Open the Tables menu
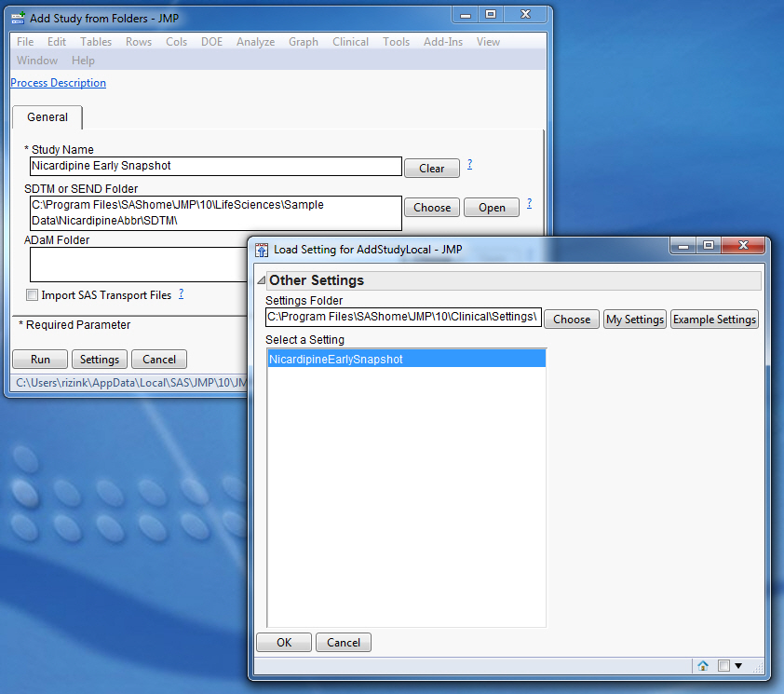Viewport: 784px width, 694px height. (x=96, y=42)
